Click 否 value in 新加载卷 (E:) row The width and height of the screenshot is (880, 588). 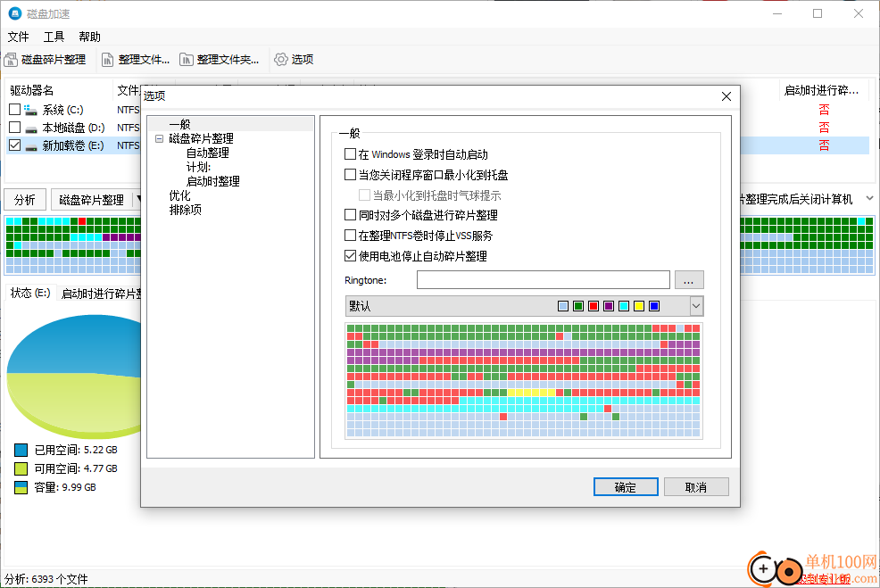coord(824,145)
